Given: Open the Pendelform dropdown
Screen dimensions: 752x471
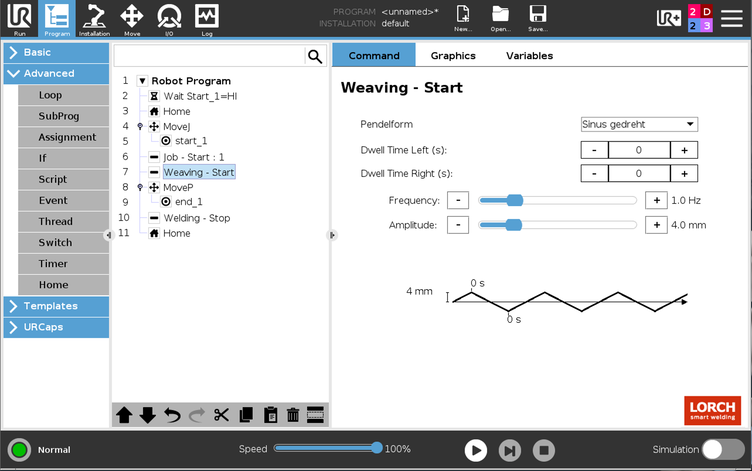Looking at the screenshot, I should [639, 124].
